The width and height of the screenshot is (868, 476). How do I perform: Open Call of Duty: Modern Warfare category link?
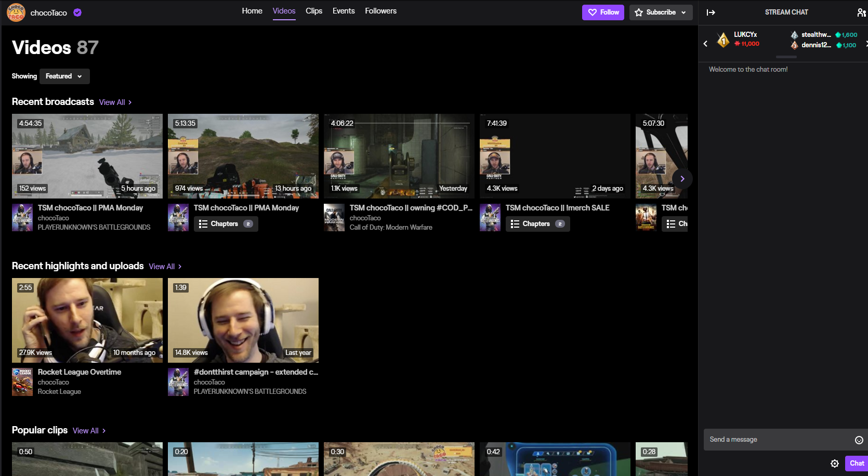(x=391, y=228)
